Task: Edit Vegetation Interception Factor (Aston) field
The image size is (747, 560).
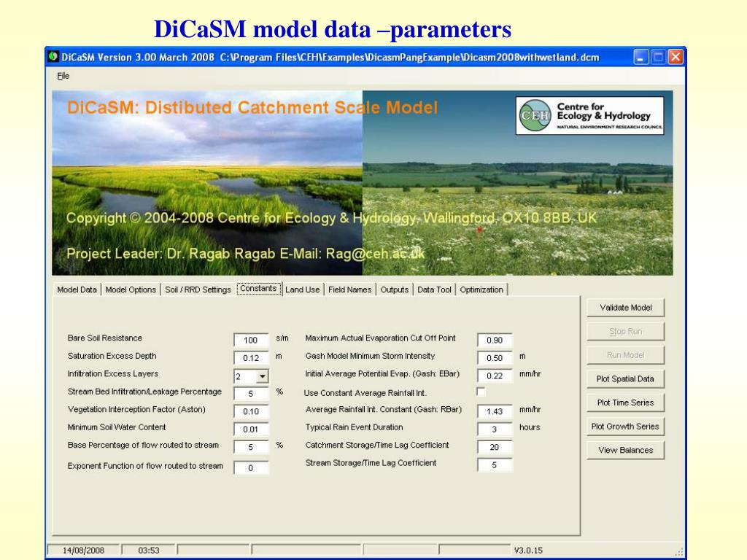Action: pos(251,411)
